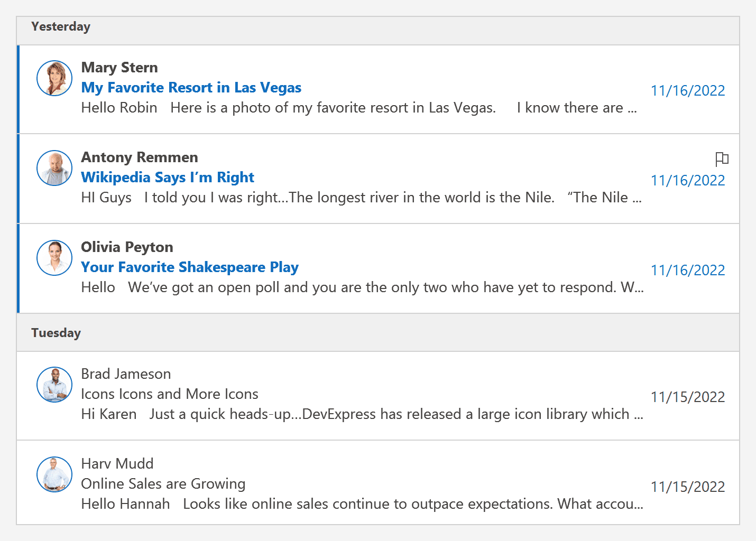
Task: Open "My Favorite Resort in Las Vegas" email
Action: [191, 88]
